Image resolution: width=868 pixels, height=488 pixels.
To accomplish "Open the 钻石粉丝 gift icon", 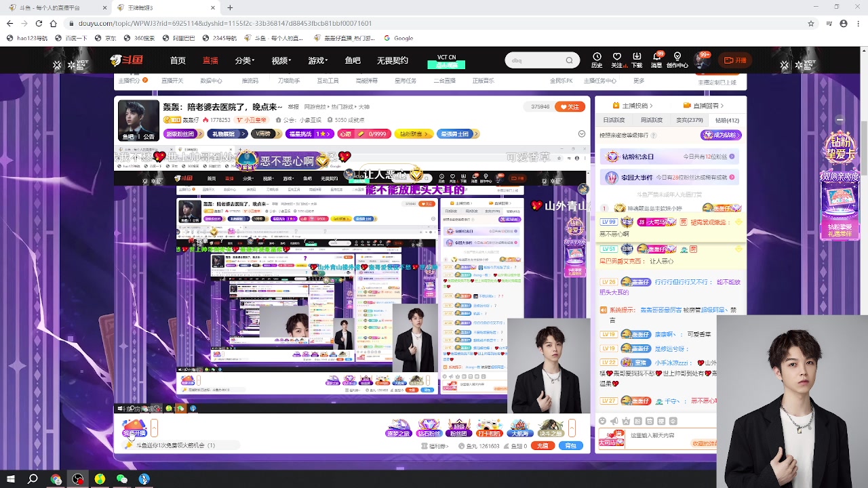I will [x=429, y=428].
